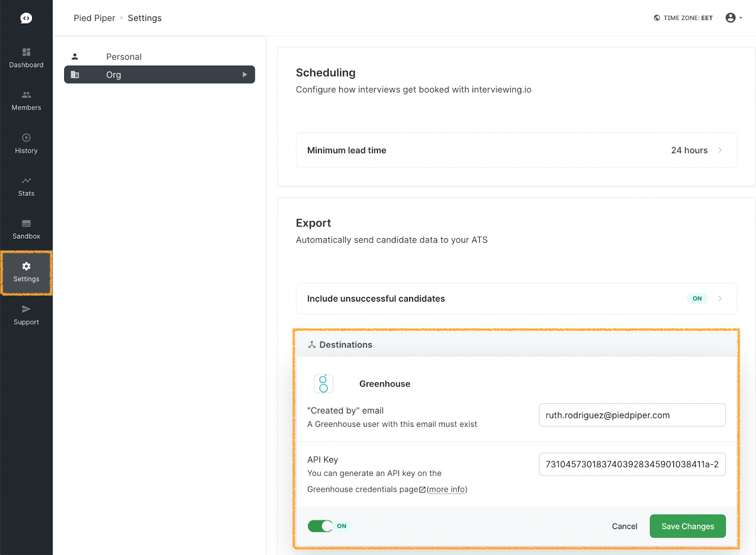Expand Minimum lead time chevron
Image resolution: width=756 pixels, height=555 pixels.
pyautogui.click(x=720, y=150)
